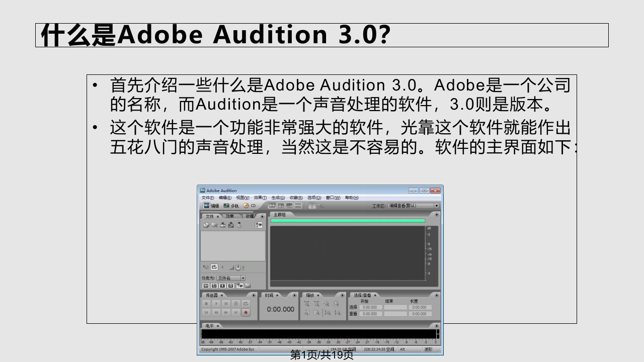Click Rewind button in transport panel
The image size is (644, 362).
pos(216,313)
